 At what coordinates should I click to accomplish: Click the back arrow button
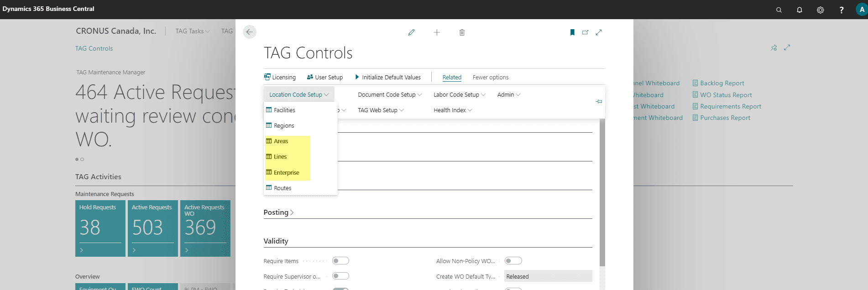click(249, 32)
